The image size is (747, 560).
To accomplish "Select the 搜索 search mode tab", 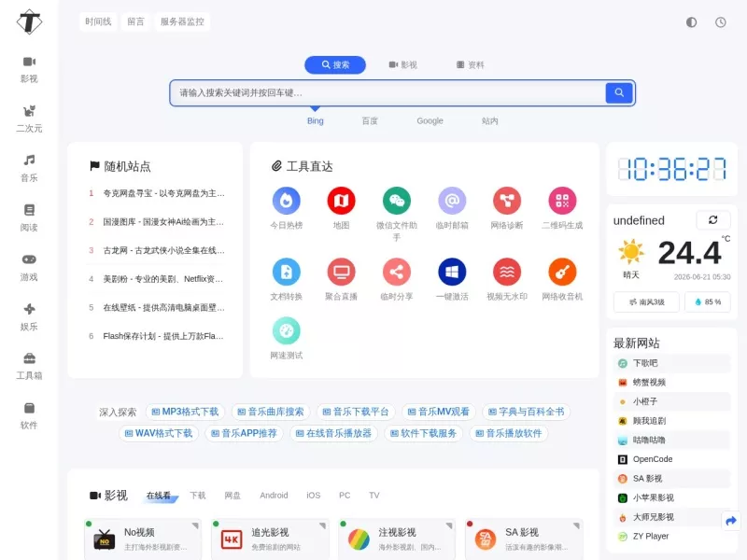I will click(x=335, y=64).
